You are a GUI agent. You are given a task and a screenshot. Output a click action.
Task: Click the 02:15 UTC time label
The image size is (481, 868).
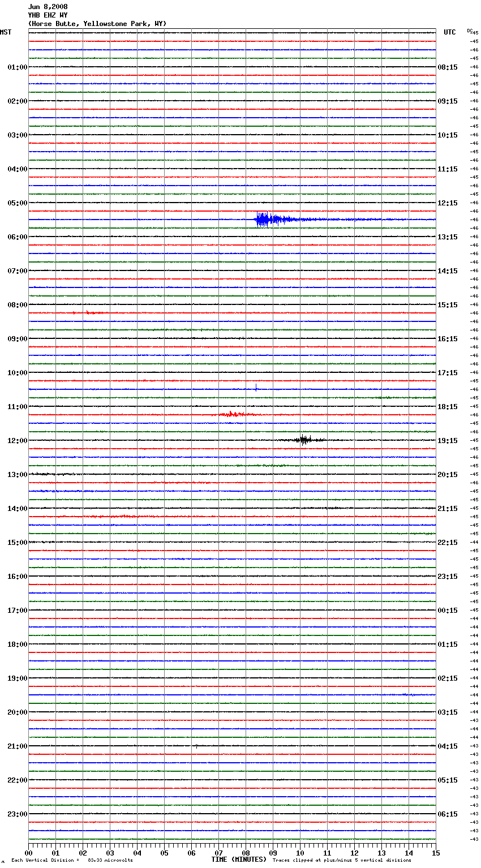448,678
